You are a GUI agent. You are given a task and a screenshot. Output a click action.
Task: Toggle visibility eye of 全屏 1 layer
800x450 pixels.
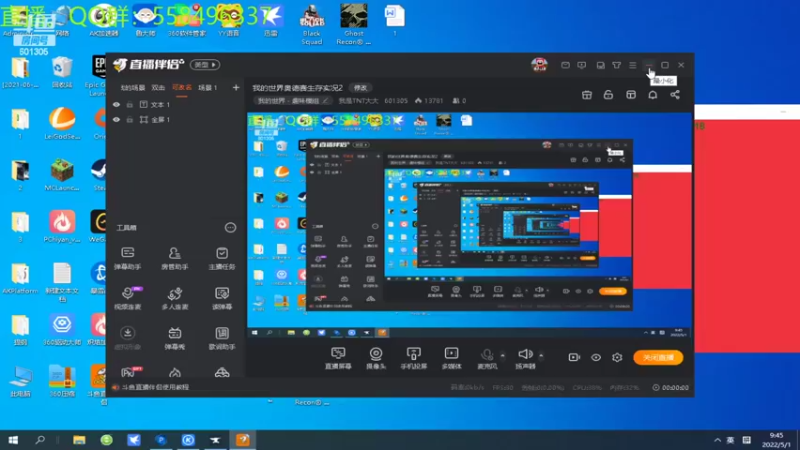[x=116, y=119]
